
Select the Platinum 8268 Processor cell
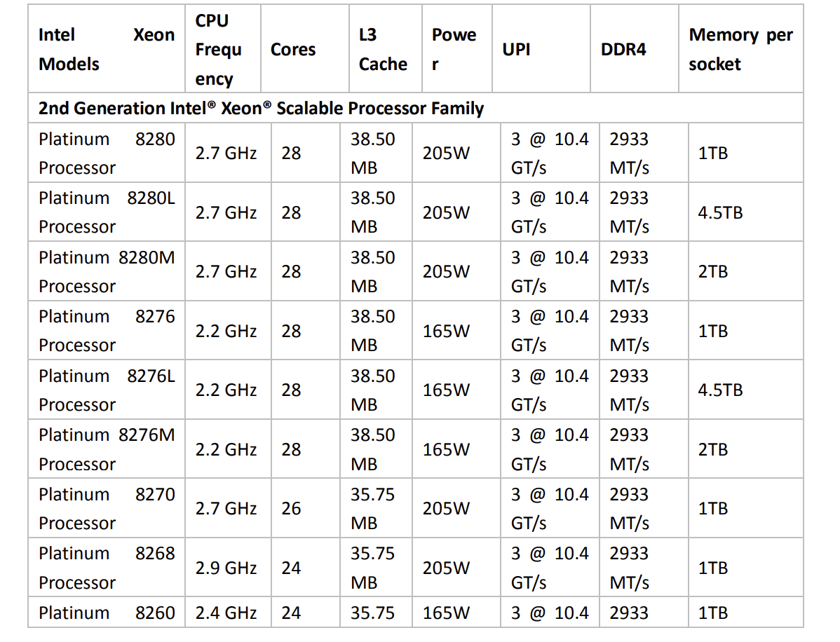(107, 568)
